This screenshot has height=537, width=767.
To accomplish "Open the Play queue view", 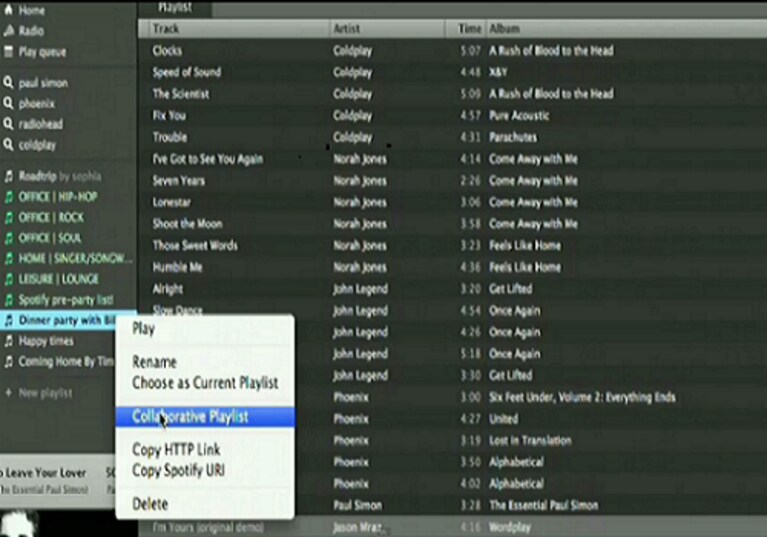I will pos(42,52).
